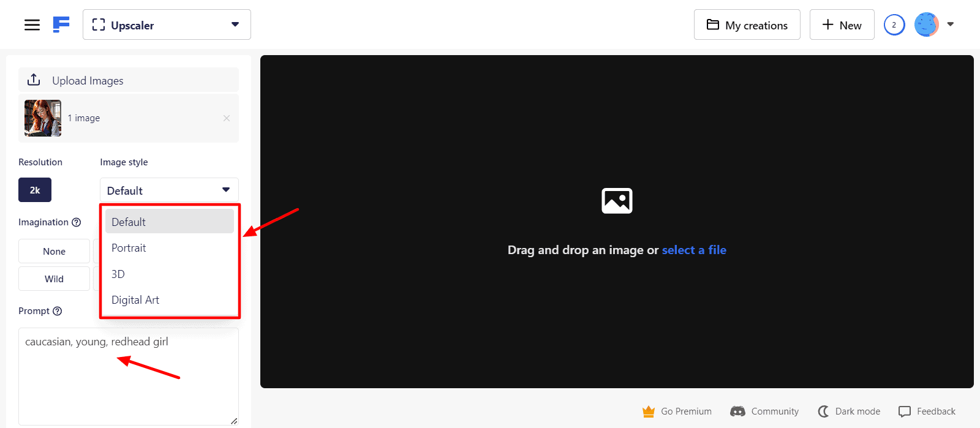Select Digital Art image style
The height and width of the screenshot is (428, 980).
[x=135, y=300]
